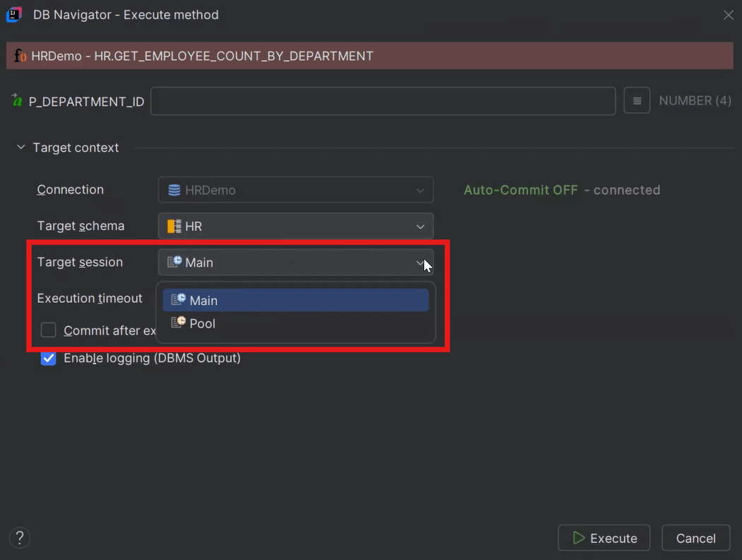
Task: Click the P_DEPARTMENT_ID input field
Action: 382,100
